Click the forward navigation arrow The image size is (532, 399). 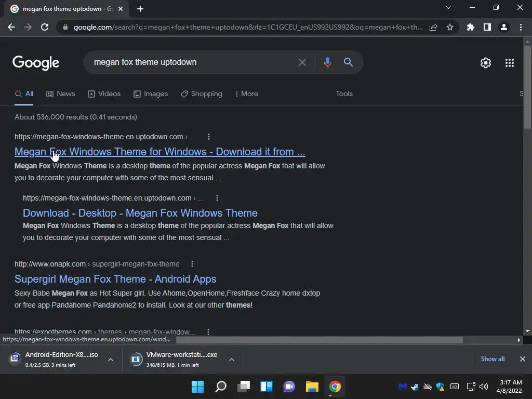(28, 27)
